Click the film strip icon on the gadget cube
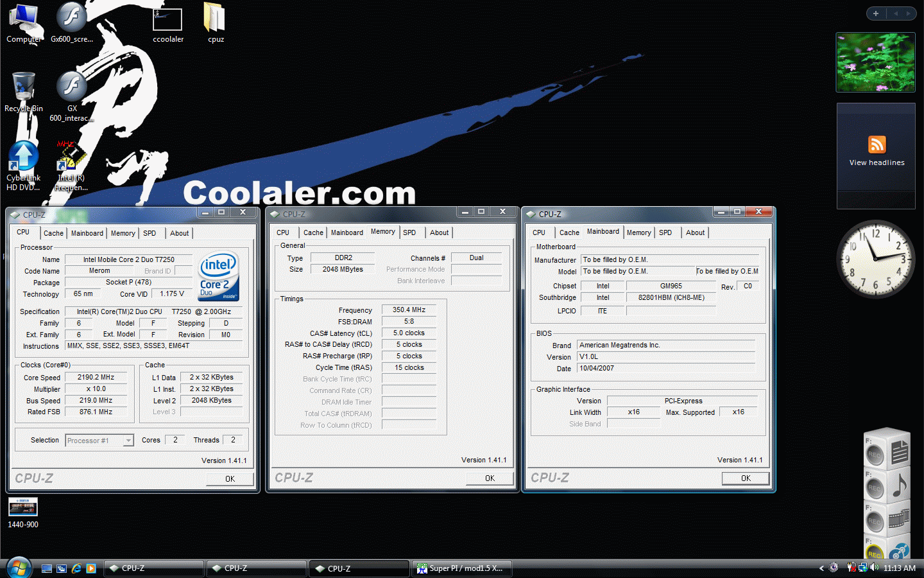The width and height of the screenshot is (924, 578). [900, 518]
